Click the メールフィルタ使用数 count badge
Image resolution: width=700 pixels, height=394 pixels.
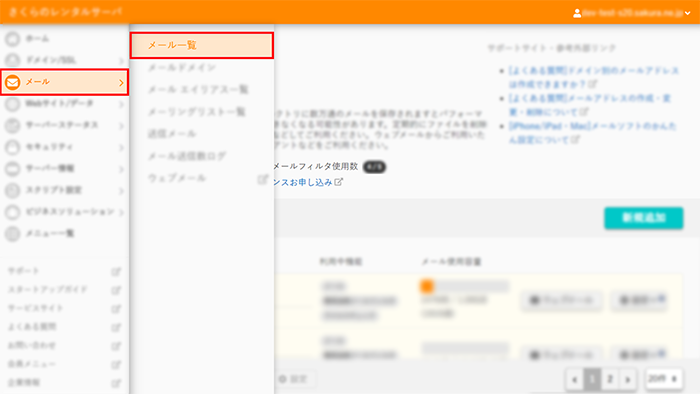(x=374, y=167)
